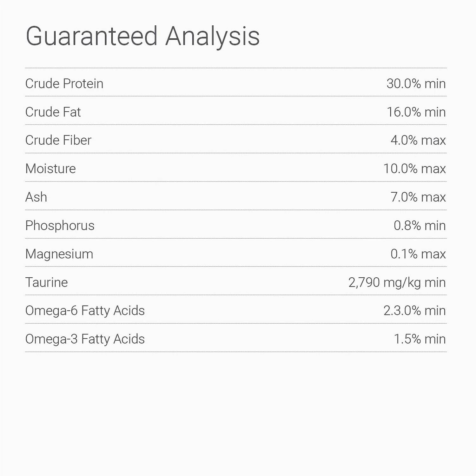Image resolution: width=476 pixels, height=476 pixels.
Task: Select the Taurine row label
Action: point(47,282)
